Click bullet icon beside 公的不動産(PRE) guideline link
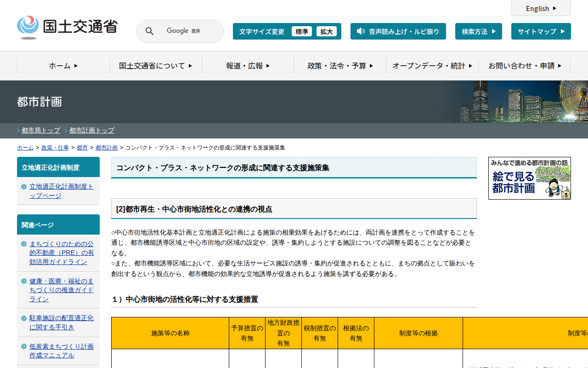The image size is (588, 368). click(x=24, y=244)
